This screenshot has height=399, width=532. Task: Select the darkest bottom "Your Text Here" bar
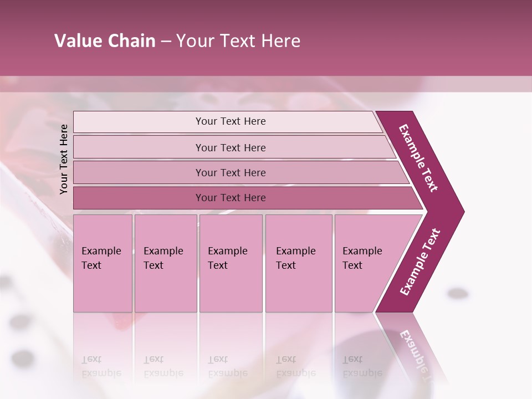231,198
